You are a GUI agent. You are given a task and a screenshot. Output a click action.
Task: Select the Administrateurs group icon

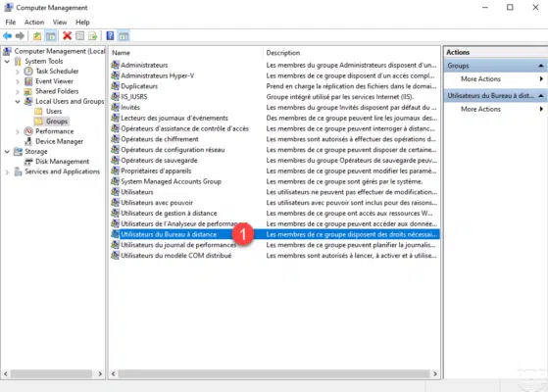(x=115, y=65)
